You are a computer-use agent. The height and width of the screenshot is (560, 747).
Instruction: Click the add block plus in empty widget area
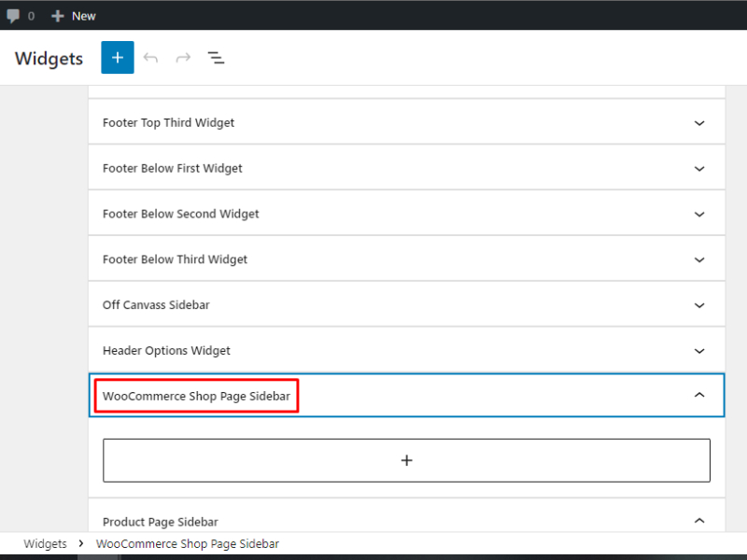point(406,460)
